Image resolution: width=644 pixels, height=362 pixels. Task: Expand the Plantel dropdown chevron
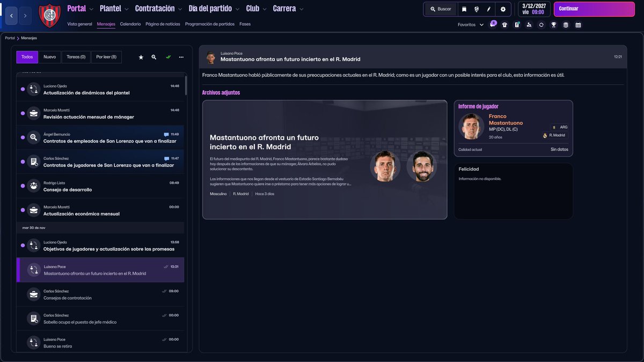[126, 9]
